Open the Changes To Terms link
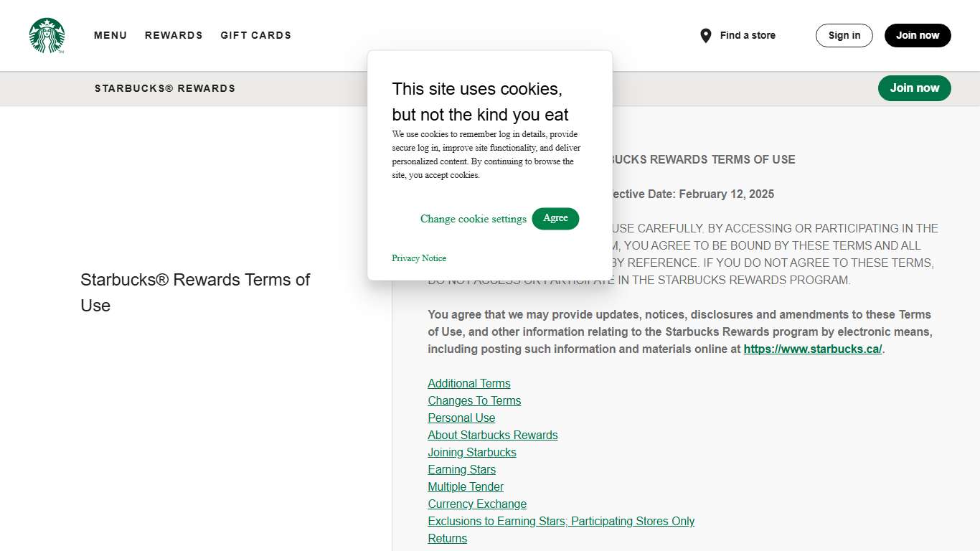This screenshot has width=980, height=551. 474,400
